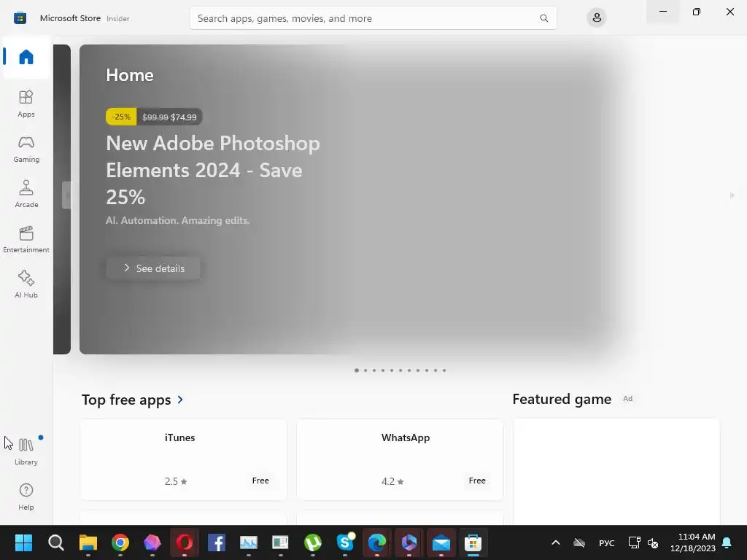Click the muted volume tray icon
Viewport: 747px width, 560px height.
653,542
